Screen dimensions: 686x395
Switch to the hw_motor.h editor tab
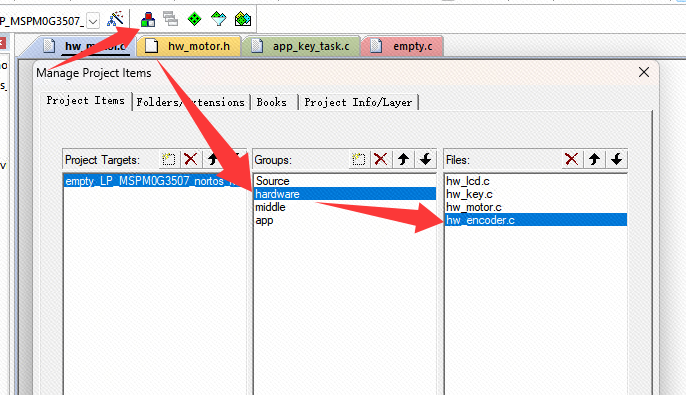[189, 46]
